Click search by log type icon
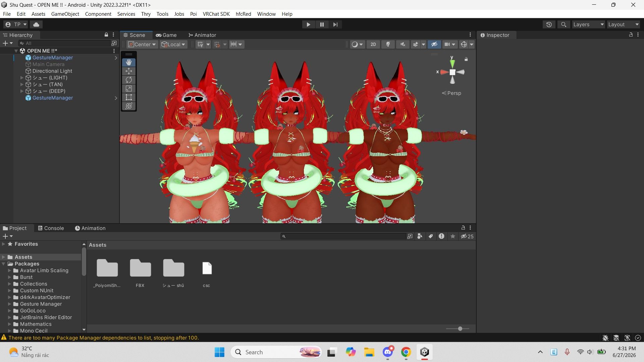644x362 pixels. (441, 236)
